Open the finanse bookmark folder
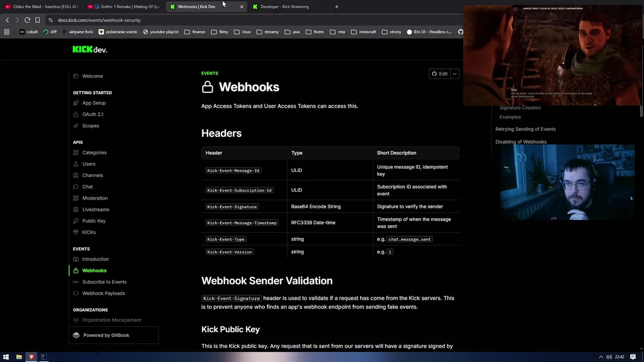The height and width of the screenshot is (362, 644). tap(195, 32)
